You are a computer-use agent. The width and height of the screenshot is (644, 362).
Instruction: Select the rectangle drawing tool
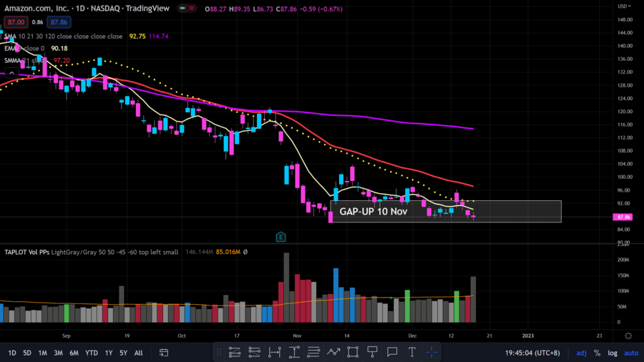[x=353, y=352]
